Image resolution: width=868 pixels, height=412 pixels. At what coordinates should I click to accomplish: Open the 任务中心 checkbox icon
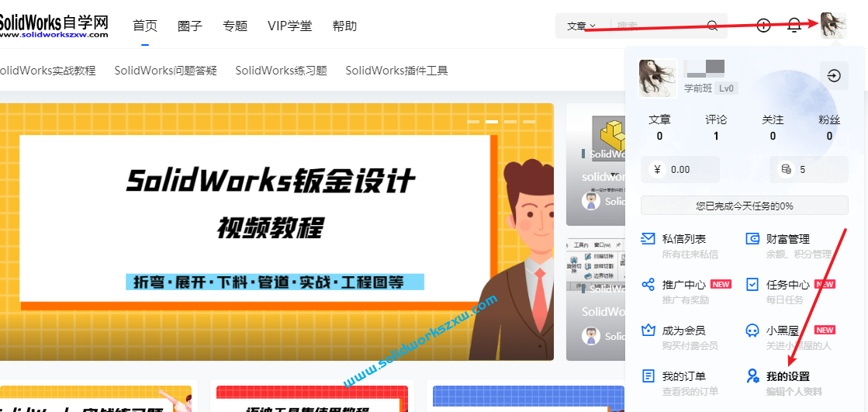point(752,285)
